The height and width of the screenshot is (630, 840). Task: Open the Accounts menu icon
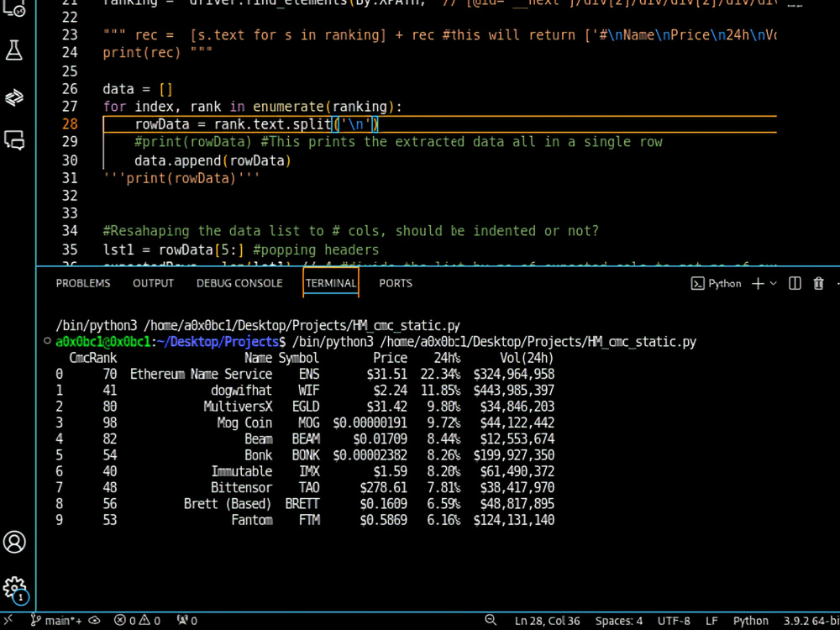click(x=14, y=542)
